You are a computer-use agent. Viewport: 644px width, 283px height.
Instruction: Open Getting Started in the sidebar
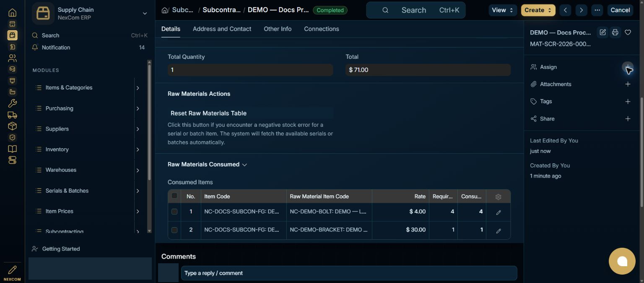click(x=61, y=249)
